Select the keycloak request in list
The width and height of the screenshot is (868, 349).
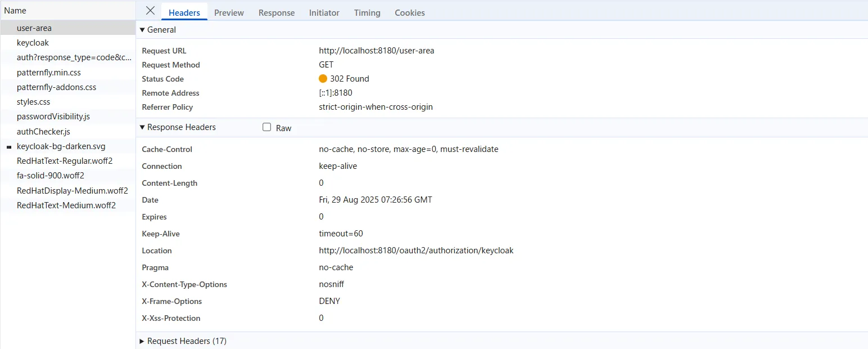pyautogui.click(x=33, y=43)
